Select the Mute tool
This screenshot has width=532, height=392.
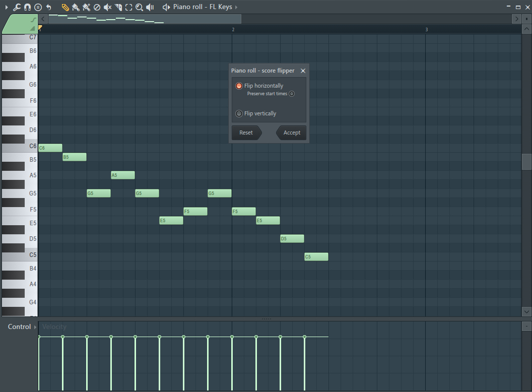click(x=107, y=7)
